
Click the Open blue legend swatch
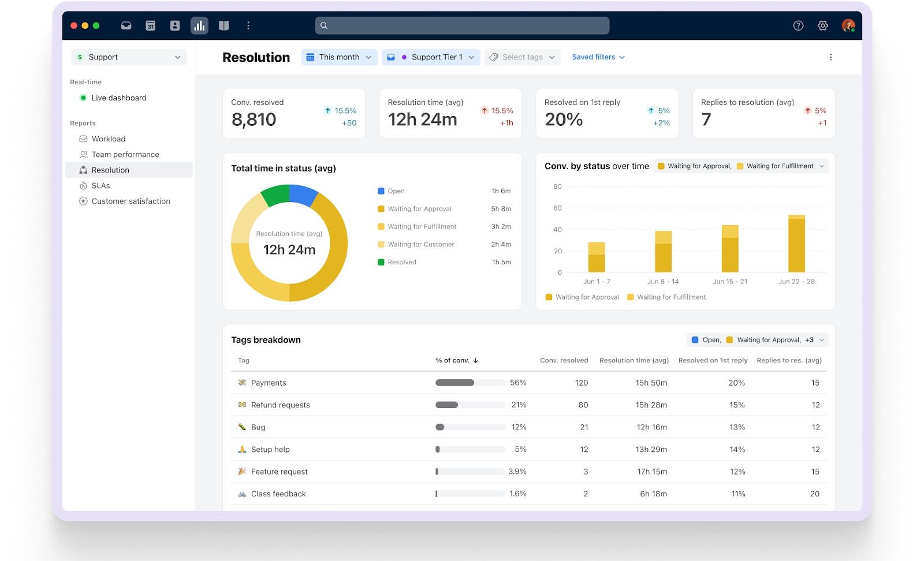(x=381, y=191)
